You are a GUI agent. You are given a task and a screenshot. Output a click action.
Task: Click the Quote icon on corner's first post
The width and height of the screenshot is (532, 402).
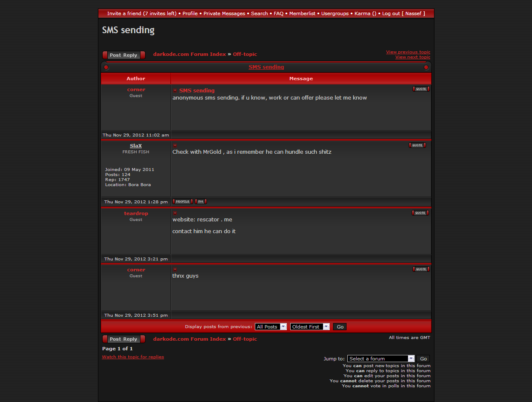(421, 89)
